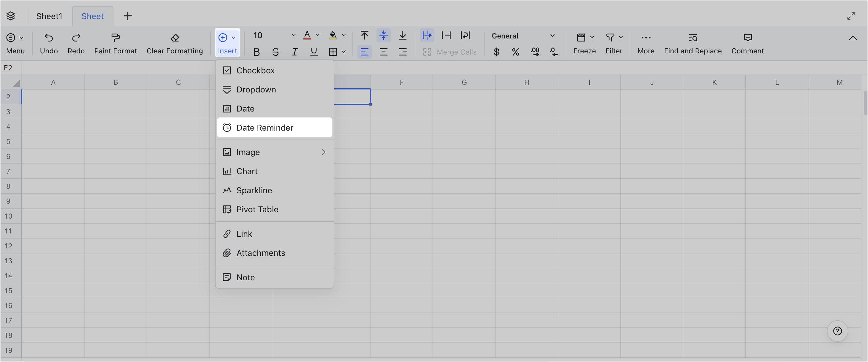Click the Redo arrow icon
Image resolution: width=868 pixels, height=362 pixels.
click(x=76, y=38)
